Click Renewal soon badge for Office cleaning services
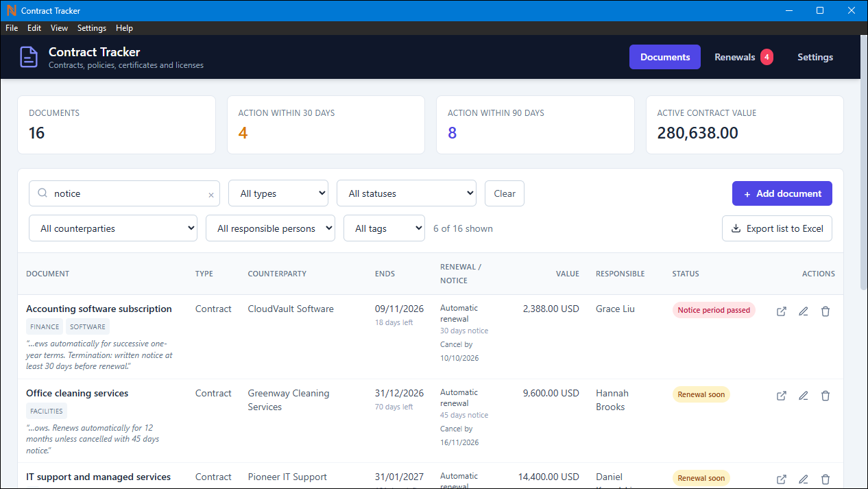The image size is (868, 489). 701,394
